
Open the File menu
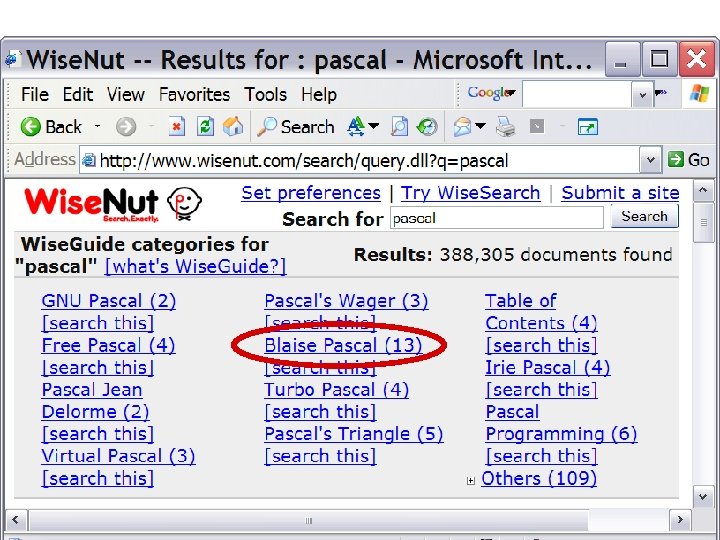(x=34, y=95)
